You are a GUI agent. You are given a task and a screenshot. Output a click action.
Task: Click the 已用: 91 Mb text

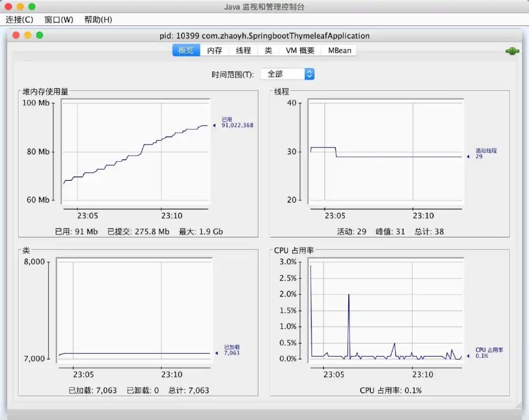(x=76, y=232)
